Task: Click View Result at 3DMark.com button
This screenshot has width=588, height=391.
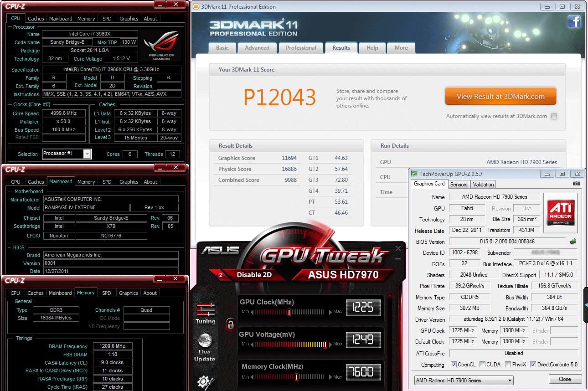Action: (500, 97)
